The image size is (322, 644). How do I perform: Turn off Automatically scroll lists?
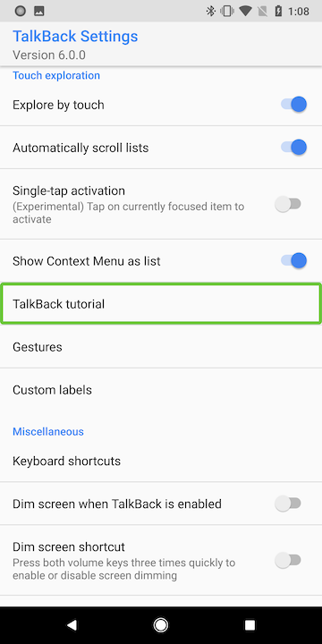point(293,147)
